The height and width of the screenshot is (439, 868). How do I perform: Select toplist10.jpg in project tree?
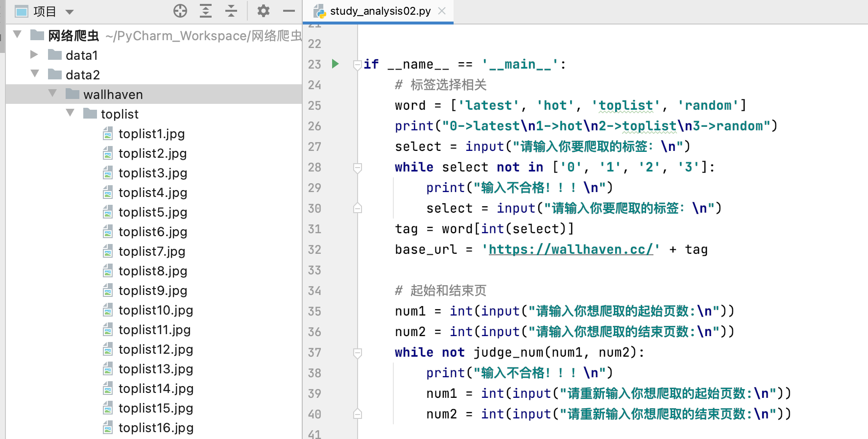point(156,310)
